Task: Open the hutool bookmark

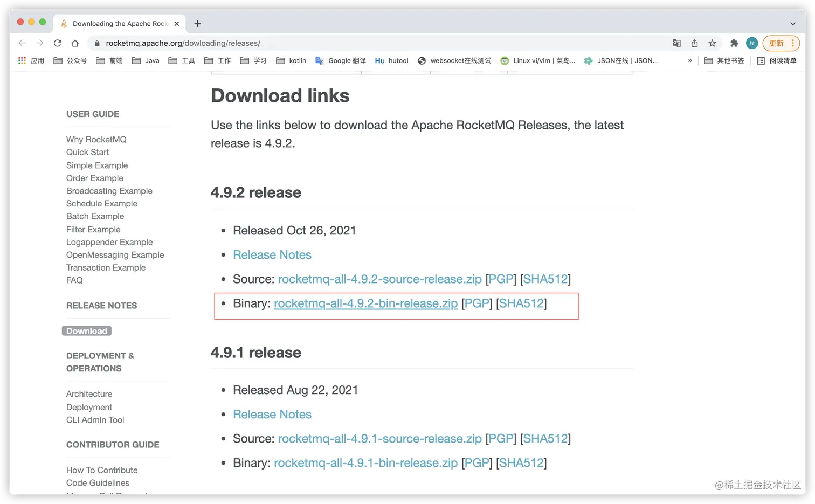Action: [x=392, y=60]
